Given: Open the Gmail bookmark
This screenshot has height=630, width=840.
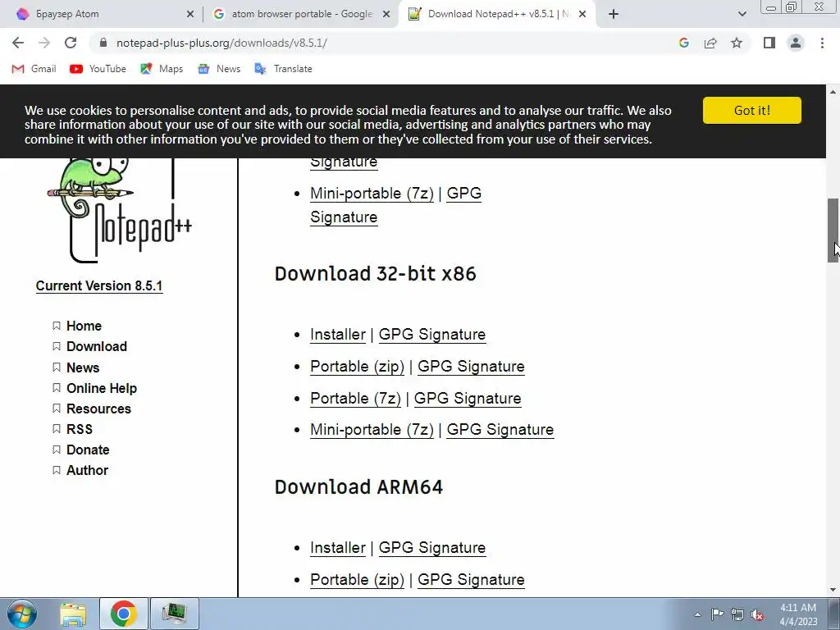Looking at the screenshot, I should point(34,69).
